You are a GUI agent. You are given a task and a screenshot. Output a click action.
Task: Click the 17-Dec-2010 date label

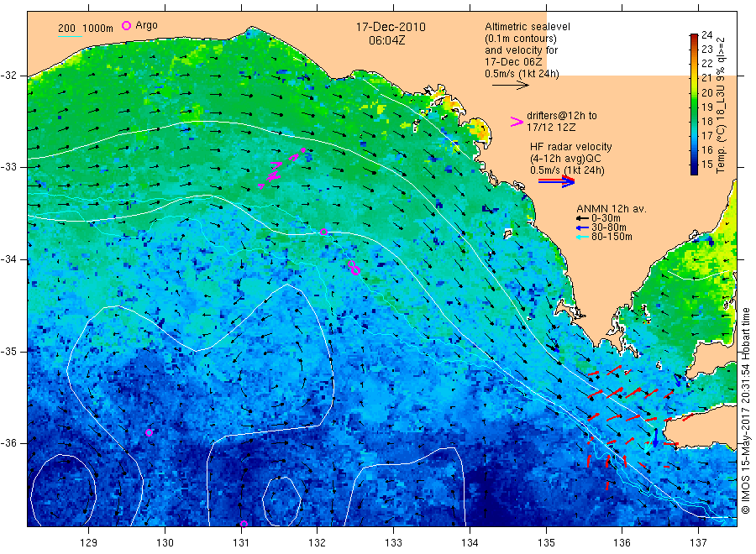[391, 27]
